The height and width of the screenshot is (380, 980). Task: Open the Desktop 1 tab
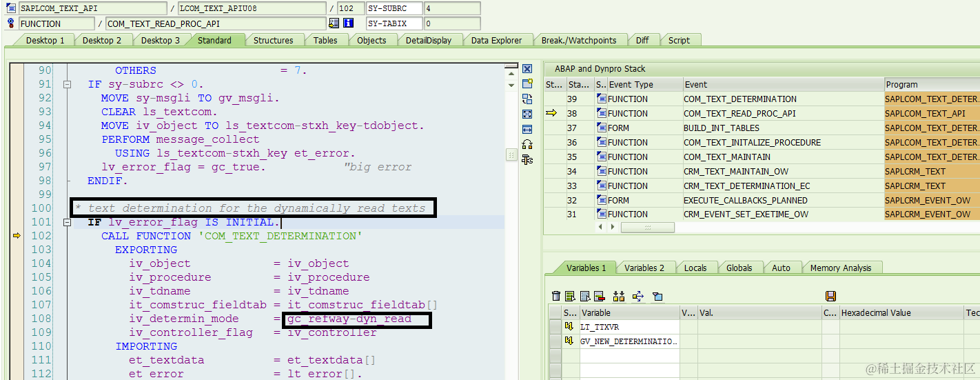[45, 40]
